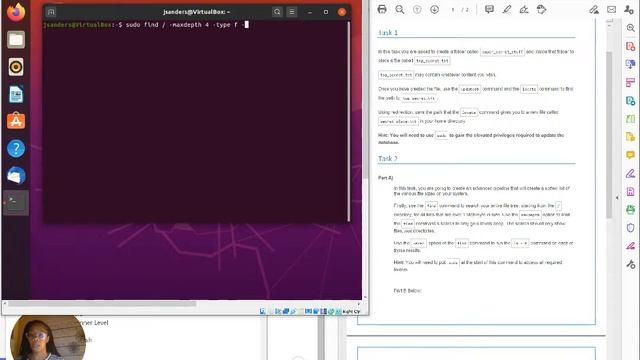Click the share link attachment icon
Image resolution: width=640 pixels, height=360 pixels.
(594, 9)
